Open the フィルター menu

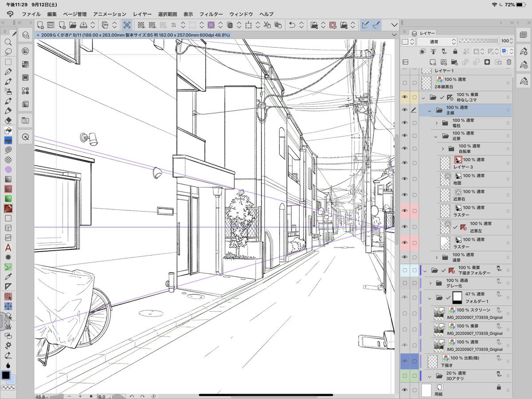(211, 14)
